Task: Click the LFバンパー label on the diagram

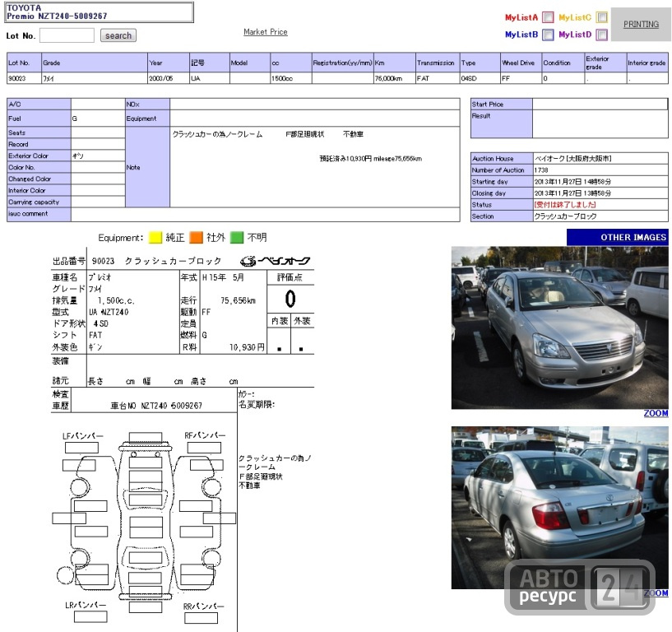Action: [x=83, y=436]
